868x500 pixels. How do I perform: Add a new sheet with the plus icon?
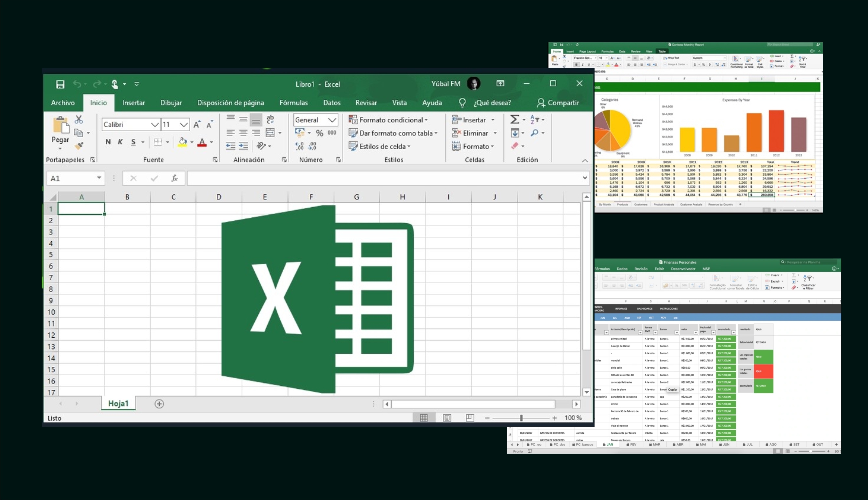(159, 404)
